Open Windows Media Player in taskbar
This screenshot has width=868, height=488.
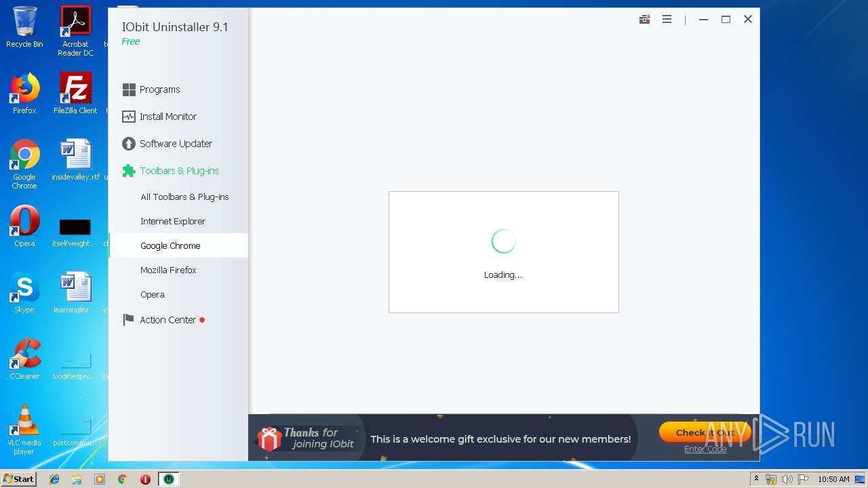(x=100, y=479)
